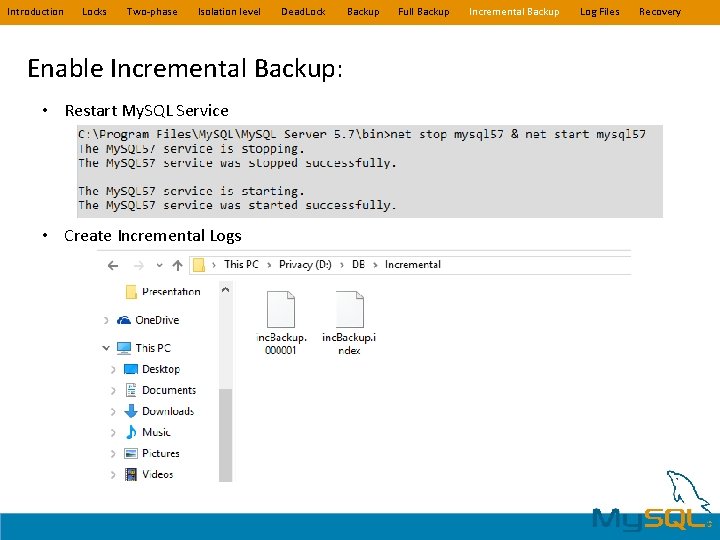
Task: Select Privacy (D:) in the address path
Action: click(305, 264)
